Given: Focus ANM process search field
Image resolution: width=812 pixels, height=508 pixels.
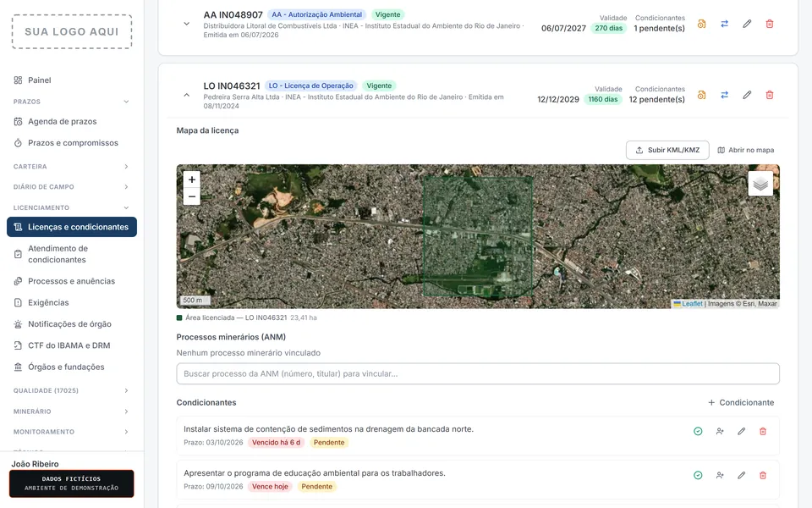Looking at the screenshot, I should pos(477,373).
